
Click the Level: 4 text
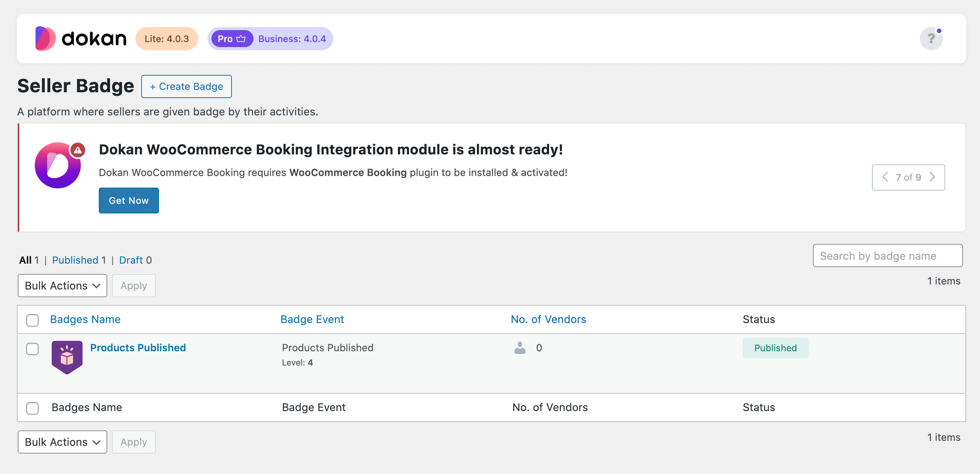[297, 362]
